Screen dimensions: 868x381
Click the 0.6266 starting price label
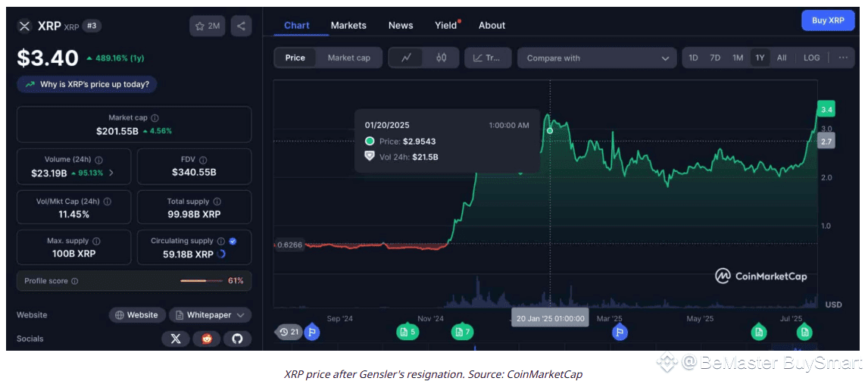coord(289,244)
